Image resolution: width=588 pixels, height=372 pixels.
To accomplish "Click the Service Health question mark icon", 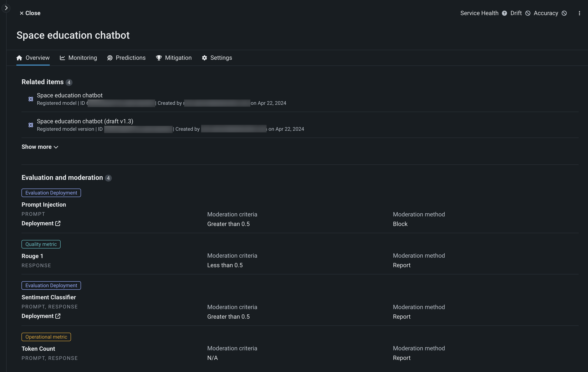I will coord(504,13).
